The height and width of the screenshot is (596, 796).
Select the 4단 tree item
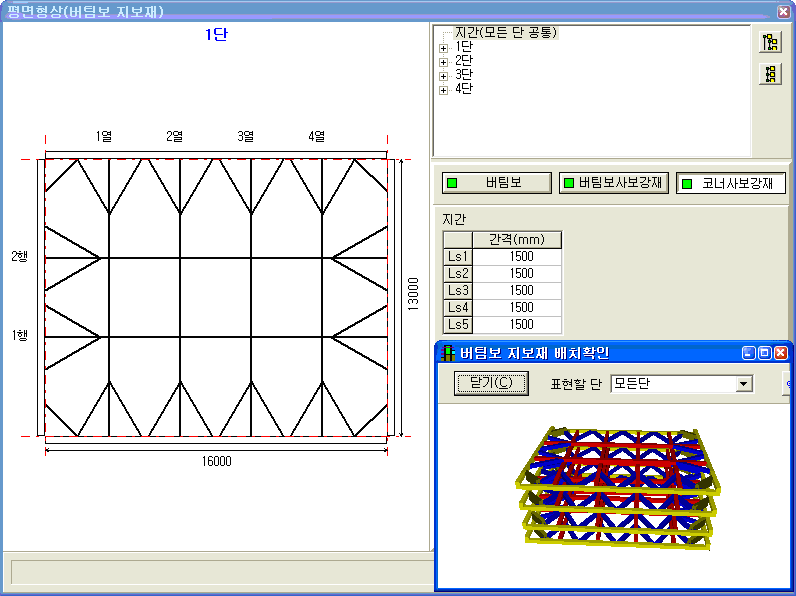click(x=463, y=88)
